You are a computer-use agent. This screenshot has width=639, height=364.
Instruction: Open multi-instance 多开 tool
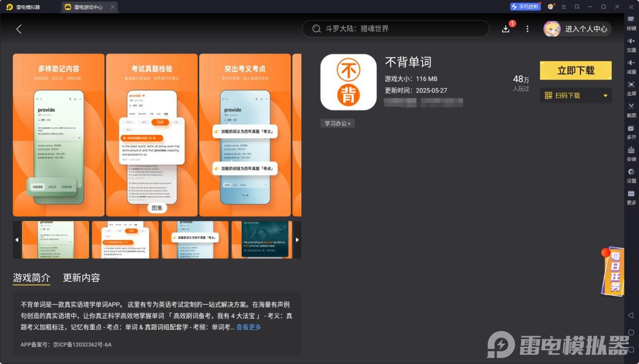click(x=631, y=132)
